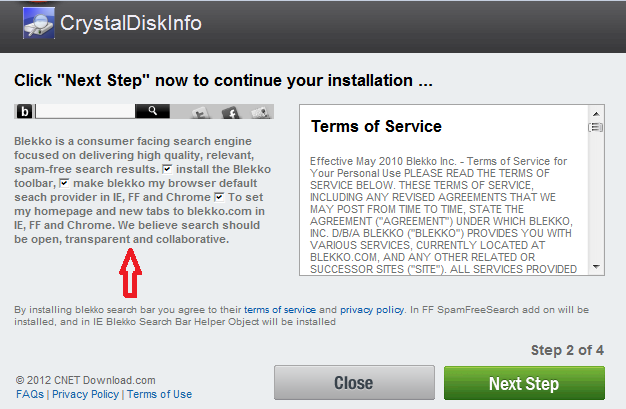Click the Facebook icon in Blekko toolbar

[x=229, y=113]
